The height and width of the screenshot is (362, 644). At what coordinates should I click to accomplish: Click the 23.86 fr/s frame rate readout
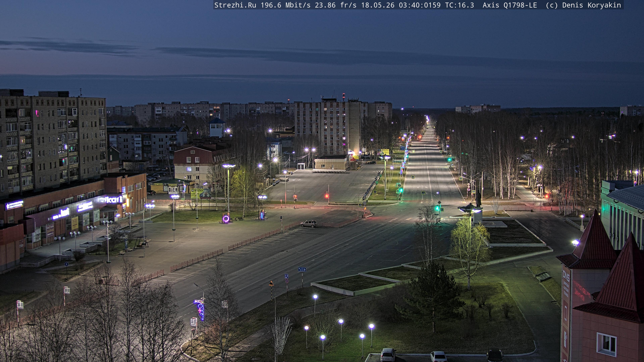click(x=335, y=5)
